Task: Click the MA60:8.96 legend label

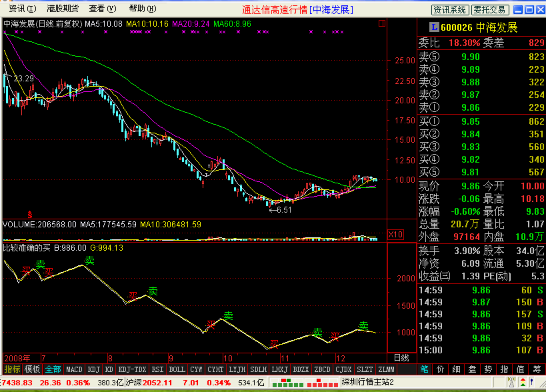Action: [x=232, y=24]
